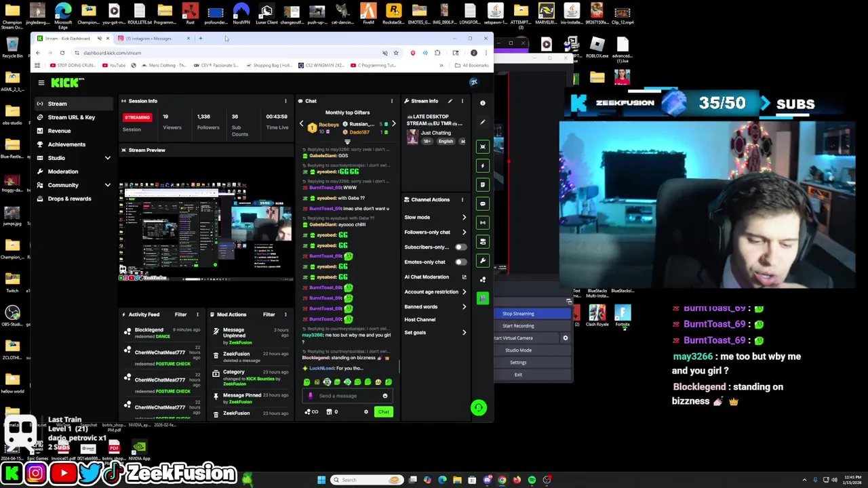Open the Channel Actions three-dot menu

coord(462,199)
